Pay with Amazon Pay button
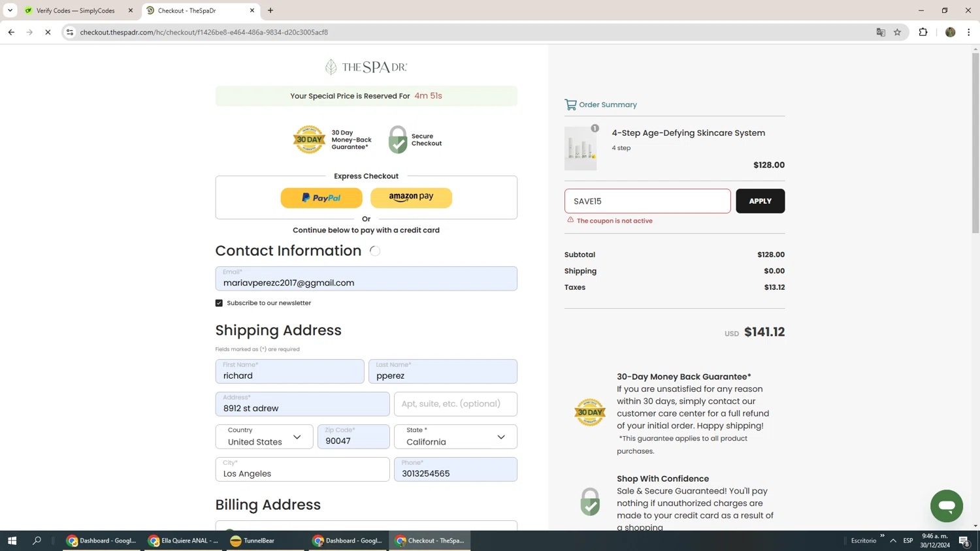The image size is (980, 551). point(411,198)
